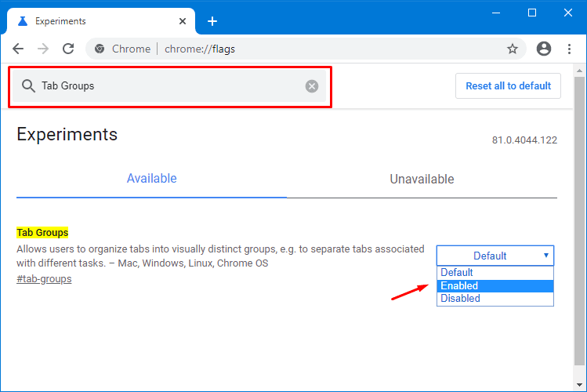Clear the Tab Groups search text
The width and height of the screenshot is (587, 392).
311,86
